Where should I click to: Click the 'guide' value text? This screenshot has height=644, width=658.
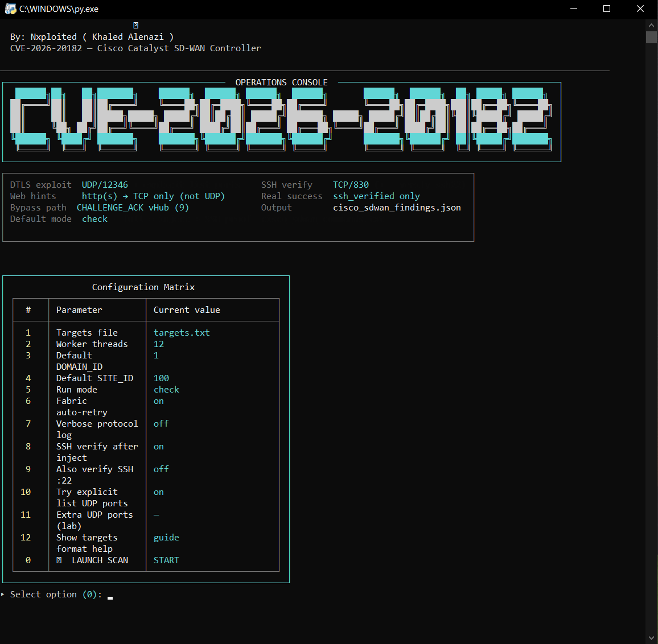(166, 538)
